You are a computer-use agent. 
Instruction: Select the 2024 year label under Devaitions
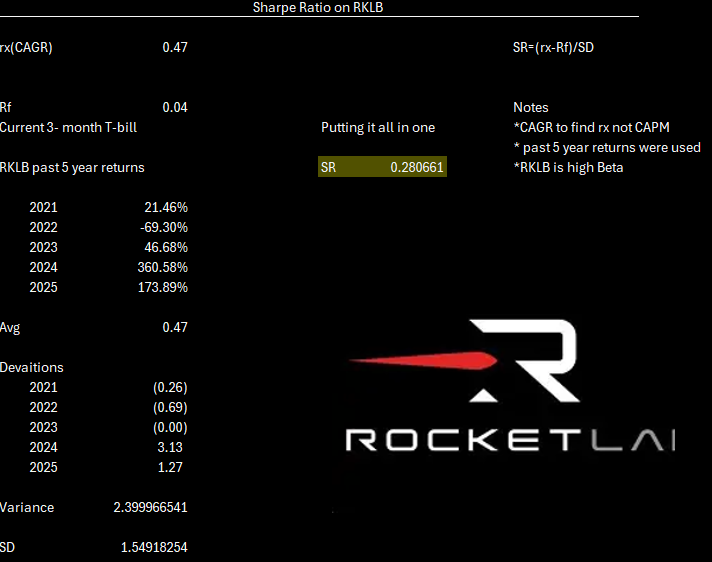44,447
